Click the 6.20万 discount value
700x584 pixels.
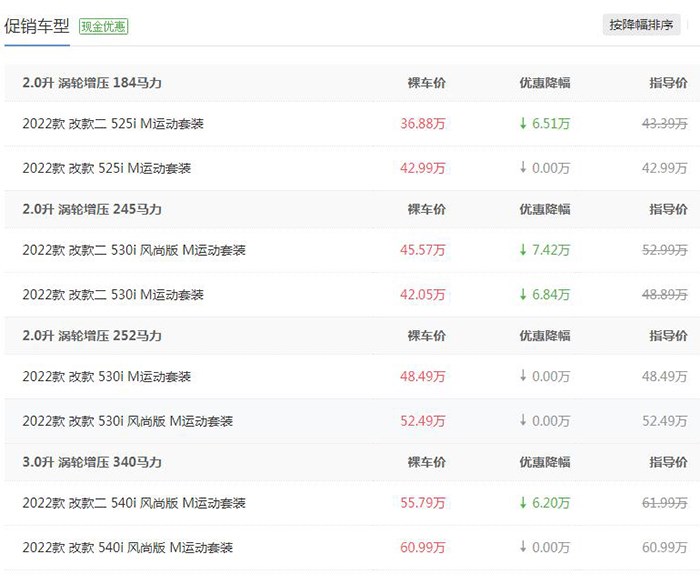click(x=551, y=503)
